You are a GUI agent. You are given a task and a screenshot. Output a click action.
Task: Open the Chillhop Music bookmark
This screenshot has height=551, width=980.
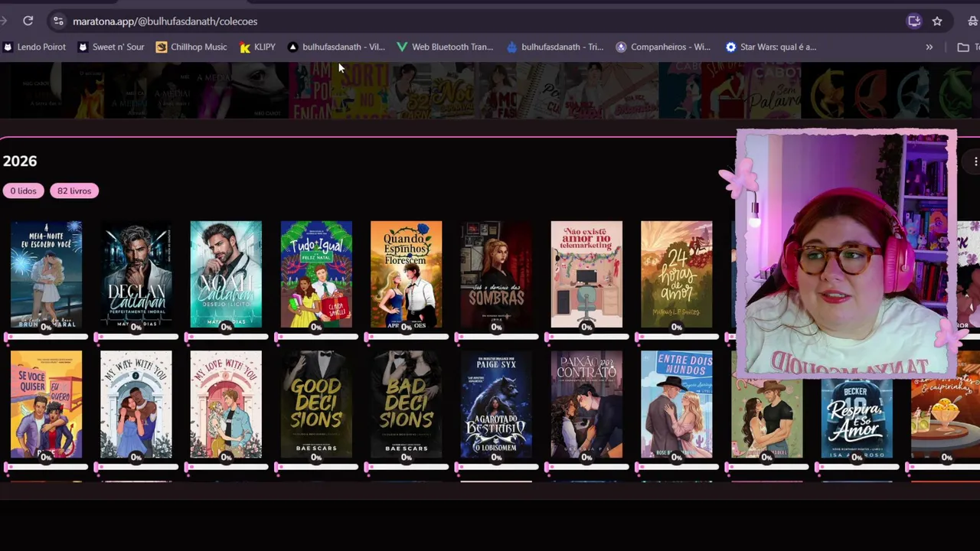pos(191,47)
